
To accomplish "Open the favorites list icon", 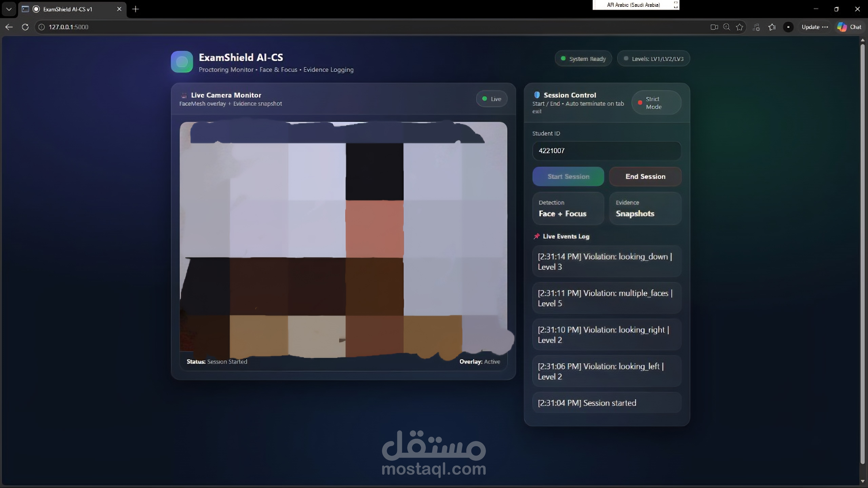I will pos(772,27).
